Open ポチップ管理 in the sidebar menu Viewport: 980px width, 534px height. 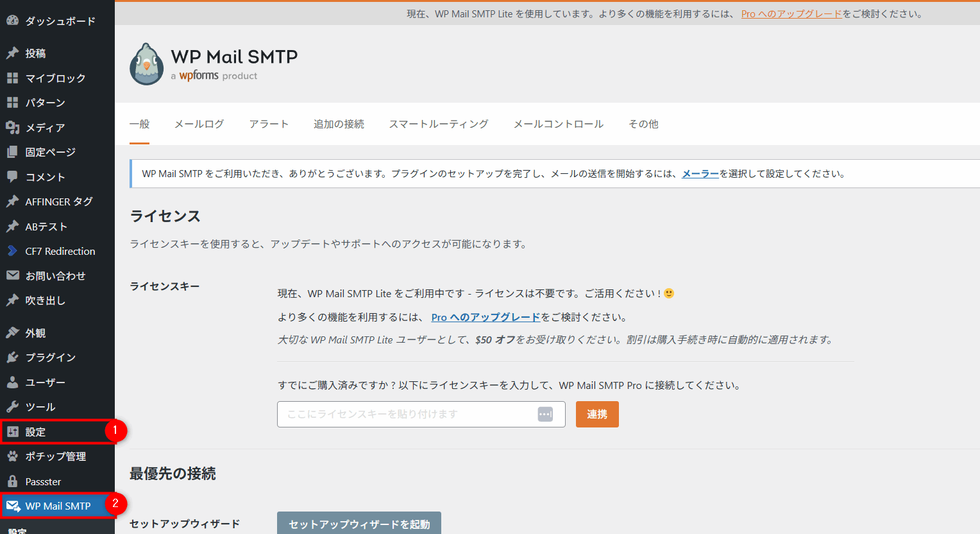pyautogui.click(x=57, y=456)
